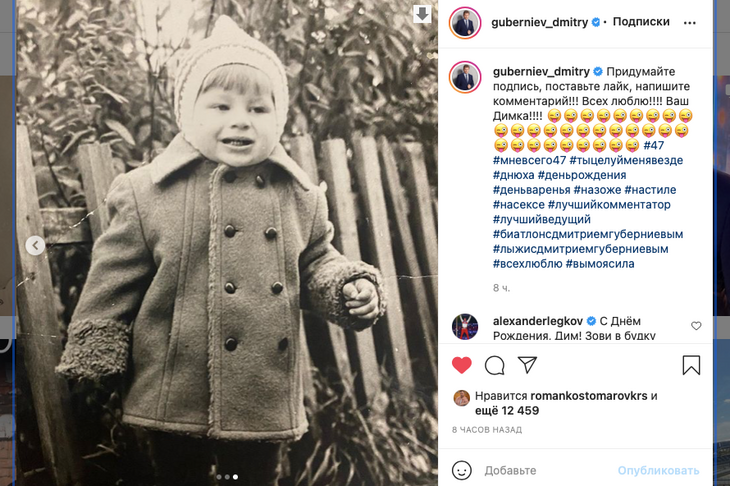
Task: Select the last carousel dot indicator
Action: (236, 477)
